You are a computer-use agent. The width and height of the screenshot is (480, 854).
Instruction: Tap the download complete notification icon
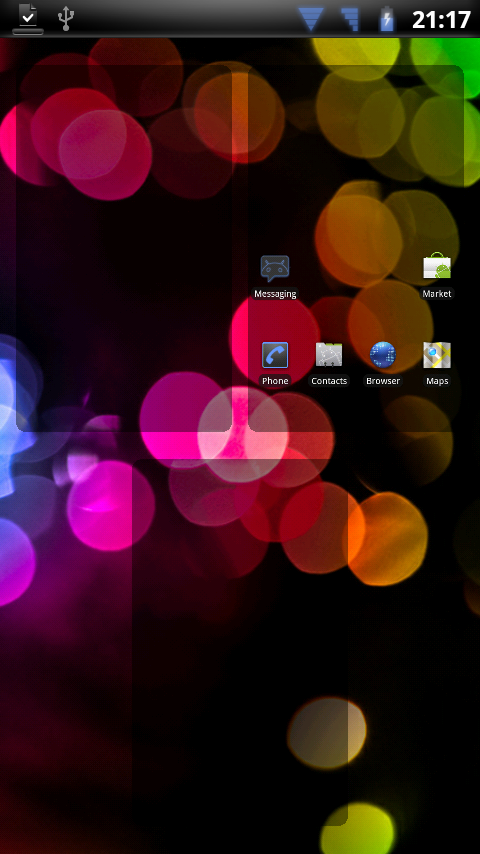tap(28, 19)
